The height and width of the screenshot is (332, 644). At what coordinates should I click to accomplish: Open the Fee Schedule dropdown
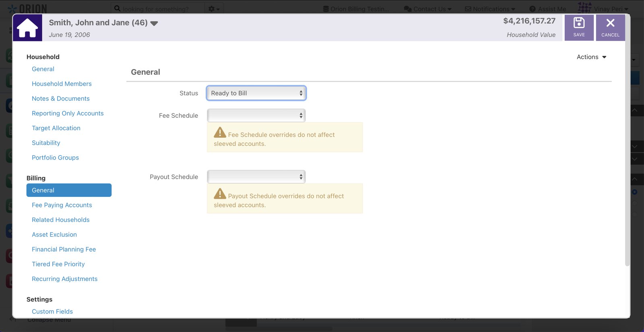[x=256, y=115]
